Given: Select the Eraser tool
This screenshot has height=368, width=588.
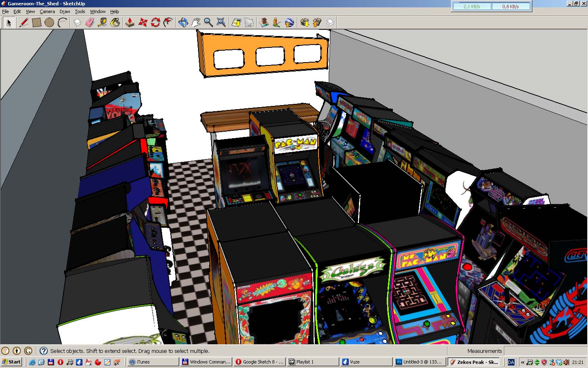Looking at the screenshot, I should coord(89,22).
